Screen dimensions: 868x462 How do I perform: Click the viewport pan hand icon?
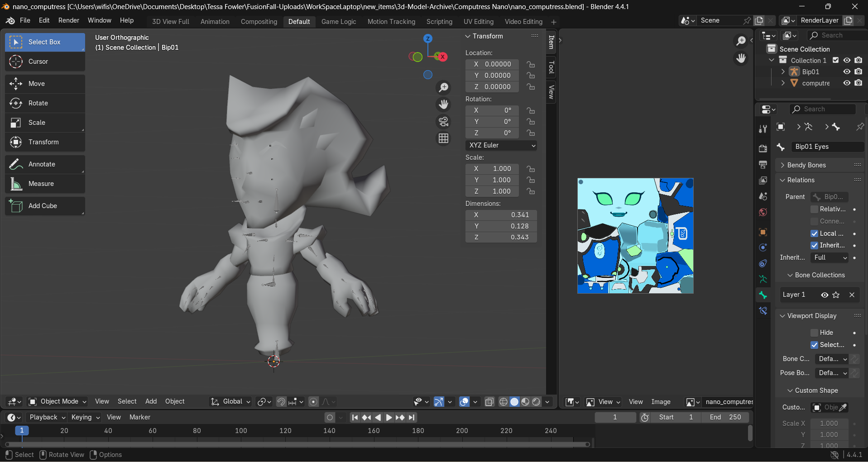(x=444, y=105)
